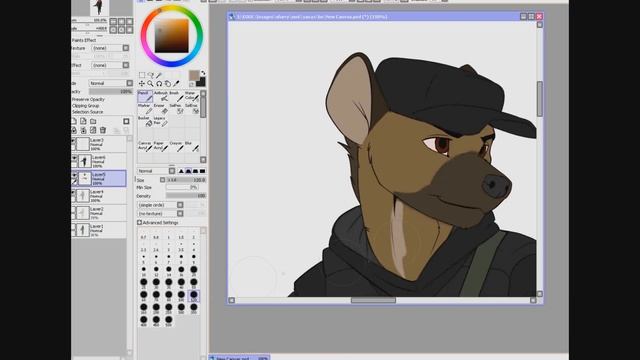Select the AirBrush tool
This screenshot has width=640, height=360.
(161, 96)
